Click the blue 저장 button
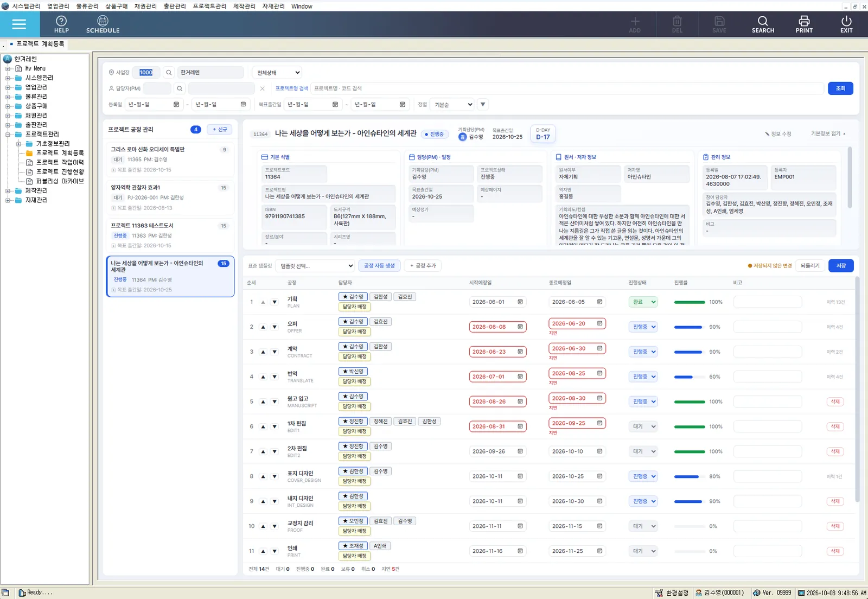868x599 pixels. tap(841, 266)
